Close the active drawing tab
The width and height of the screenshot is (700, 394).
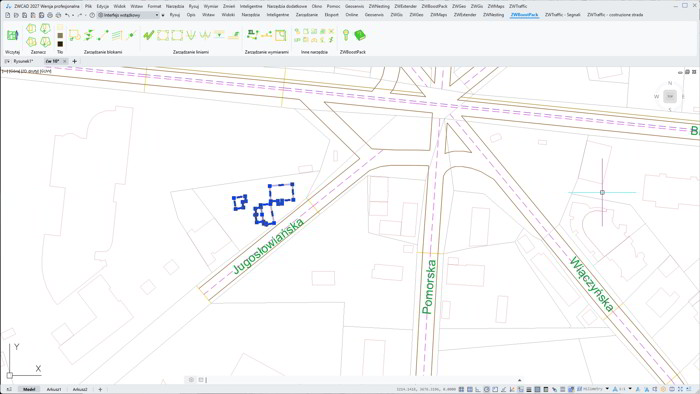point(65,61)
